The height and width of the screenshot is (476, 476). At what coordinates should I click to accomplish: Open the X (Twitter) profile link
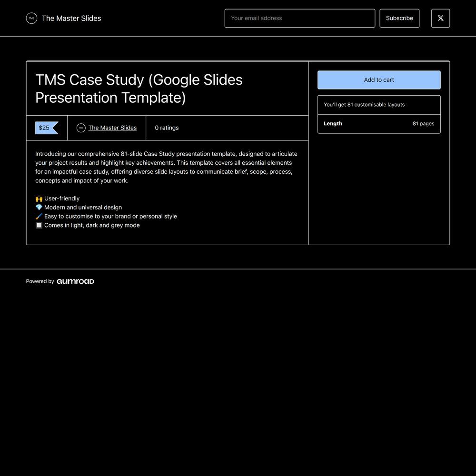pos(440,18)
